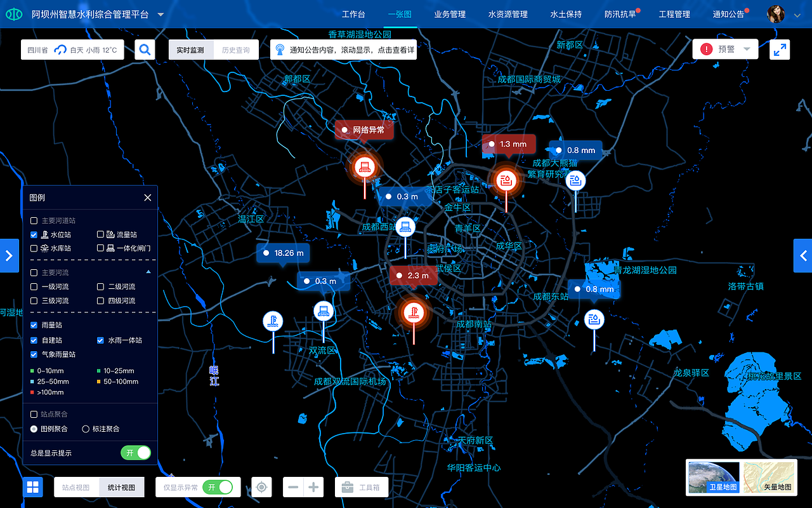This screenshot has width=812, height=508.
Task: Open the grid menu button
Action: (32, 487)
